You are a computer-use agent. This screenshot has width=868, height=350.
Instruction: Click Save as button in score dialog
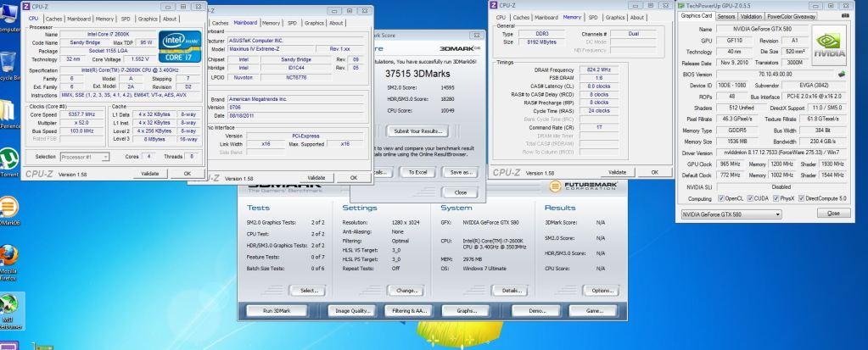[x=461, y=173]
